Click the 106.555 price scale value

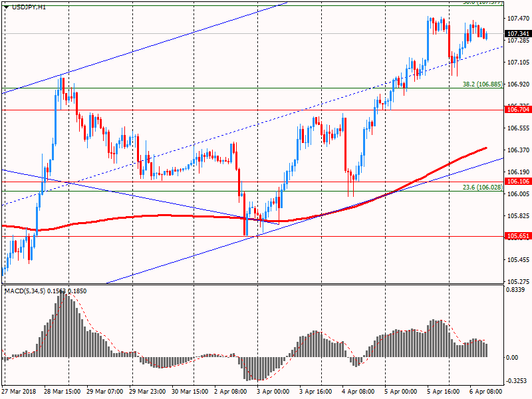[x=518, y=128]
